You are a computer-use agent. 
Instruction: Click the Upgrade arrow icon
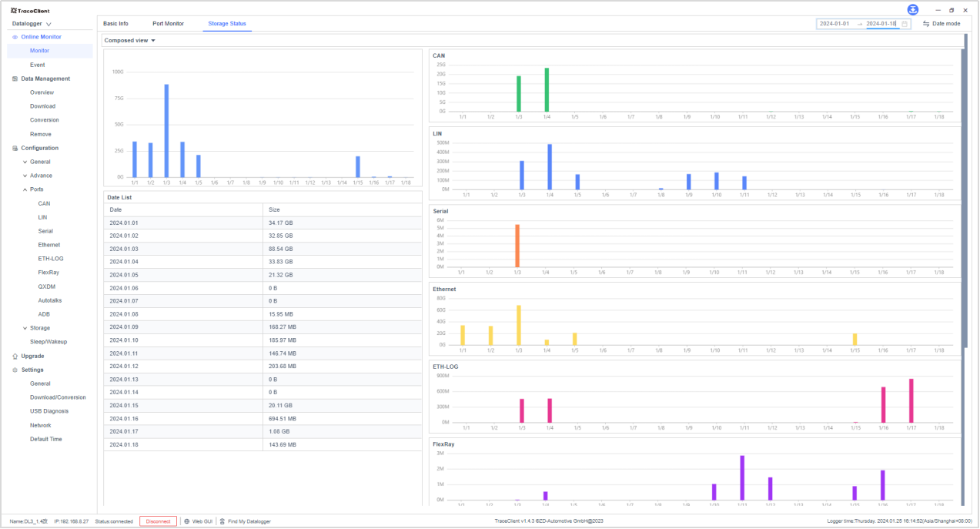(x=15, y=356)
